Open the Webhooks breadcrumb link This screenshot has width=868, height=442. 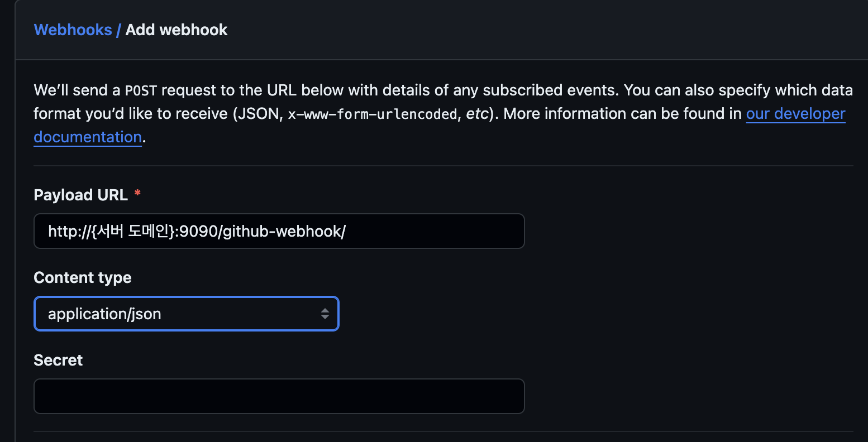(73, 30)
